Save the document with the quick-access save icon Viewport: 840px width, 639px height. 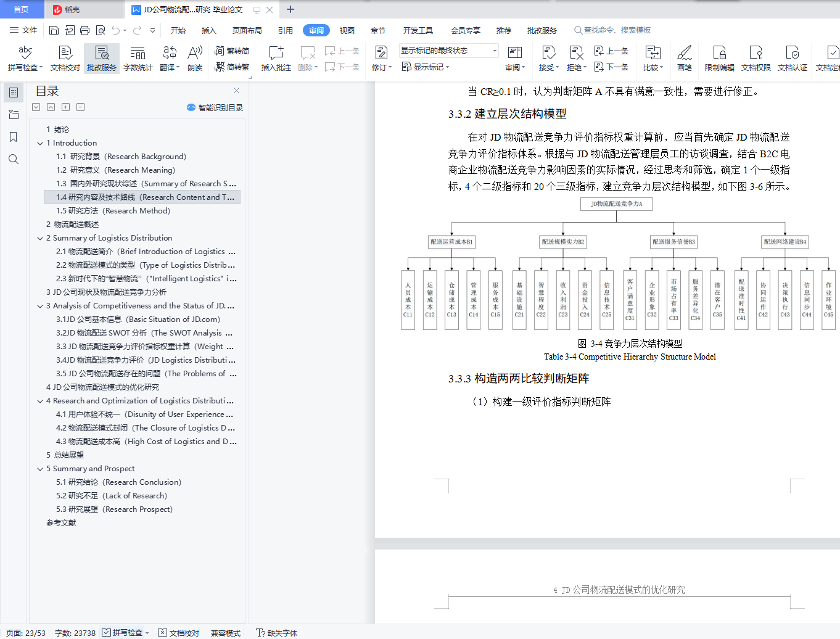click(x=54, y=30)
